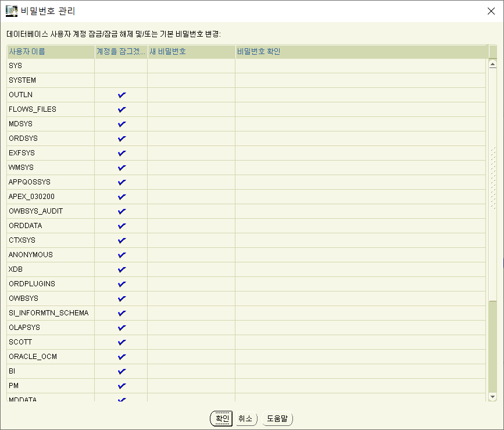This screenshot has width=504, height=430.
Task: Click the 비밀번호 관리 window icon
Action: pyautogui.click(x=12, y=11)
